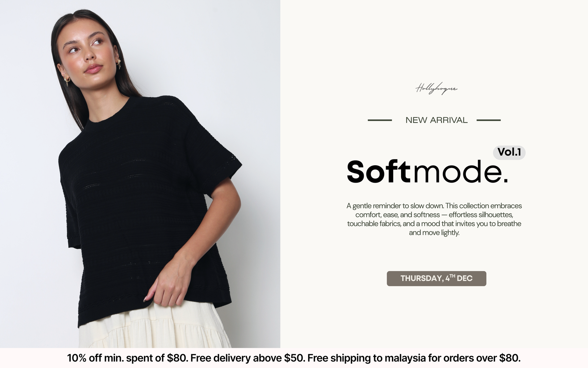The width and height of the screenshot is (588, 368).
Task: Click the THURSDAY, 4TH DEC button
Action: [x=436, y=278]
